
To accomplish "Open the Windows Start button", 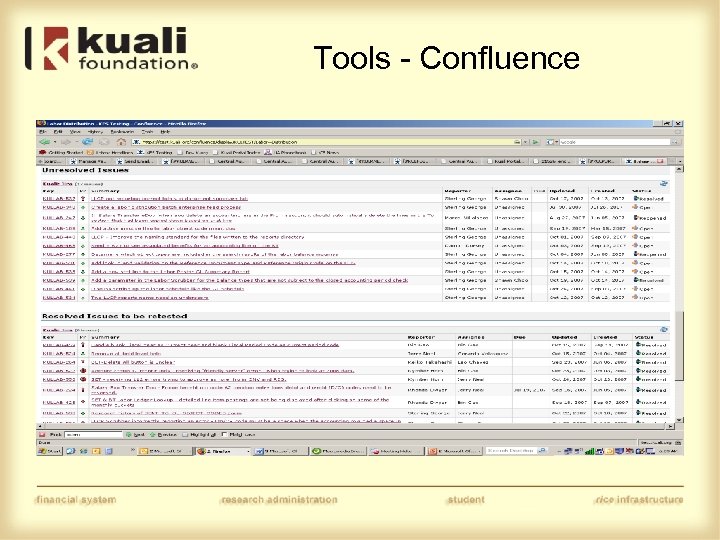I will tap(50, 451).
